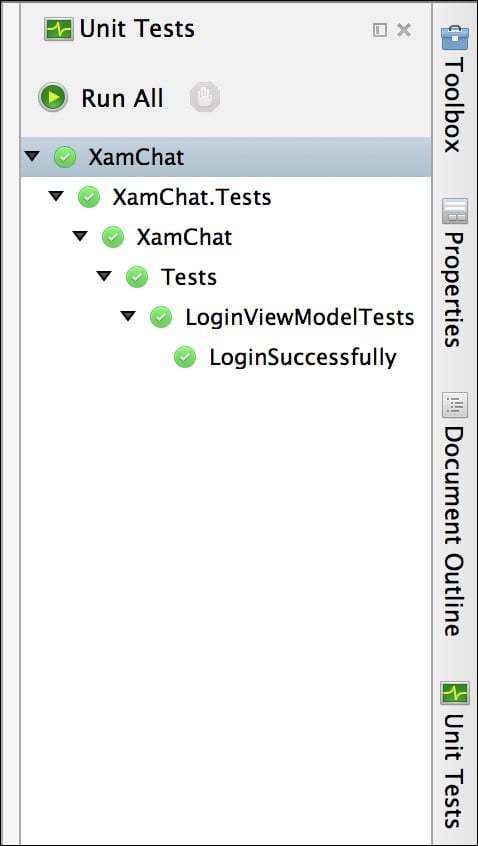Open the Toolbox sidebar icon

[x=454, y=38]
